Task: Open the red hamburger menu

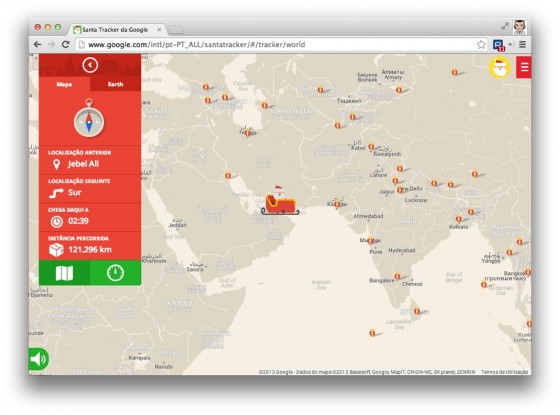Action: click(524, 67)
